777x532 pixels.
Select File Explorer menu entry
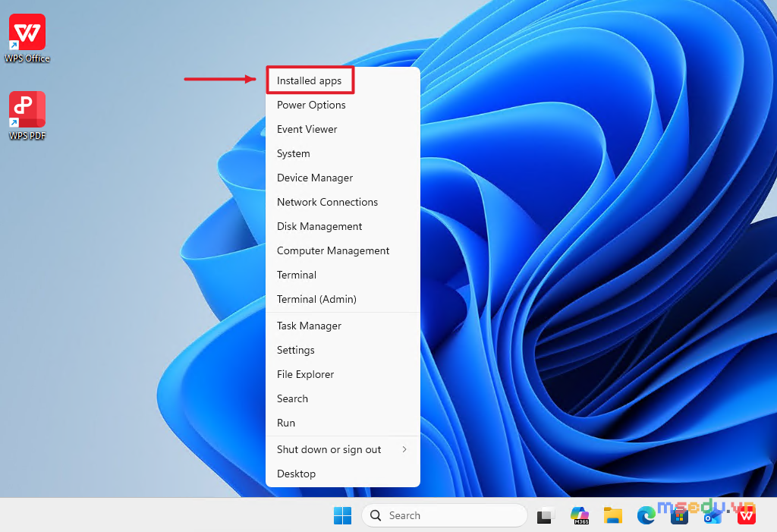[343, 375]
